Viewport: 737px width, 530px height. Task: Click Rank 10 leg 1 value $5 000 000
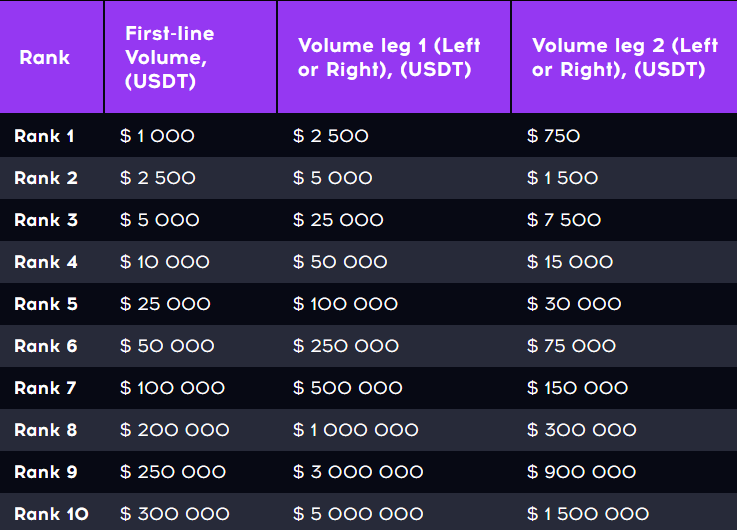[358, 514]
